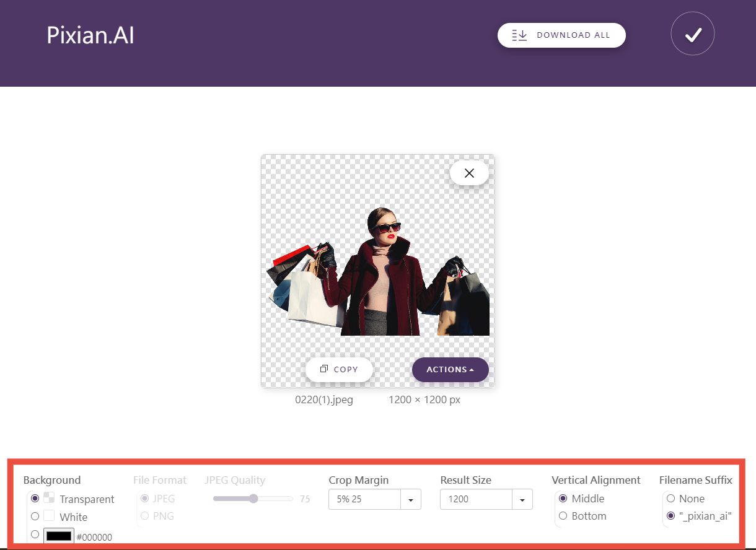
Task: Click the Download All list icon
Action: coord(519,35)
